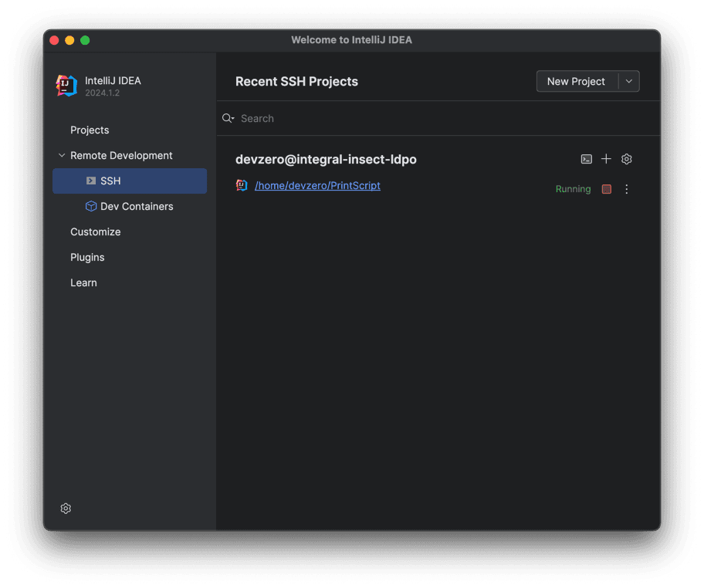Add a new project with the plus icon
The image size is (704, 588).
[x=606, y=159]
